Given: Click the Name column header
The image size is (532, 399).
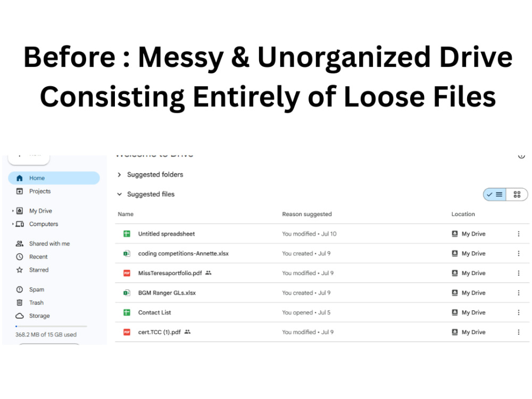Looking at the screenshot, I should [x=126, y=214].
